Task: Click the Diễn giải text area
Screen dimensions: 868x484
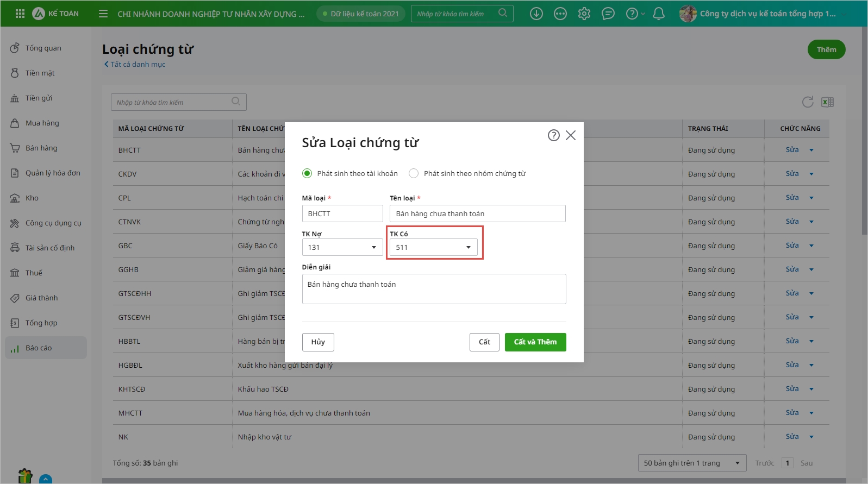Action: (x=434, y=288)
